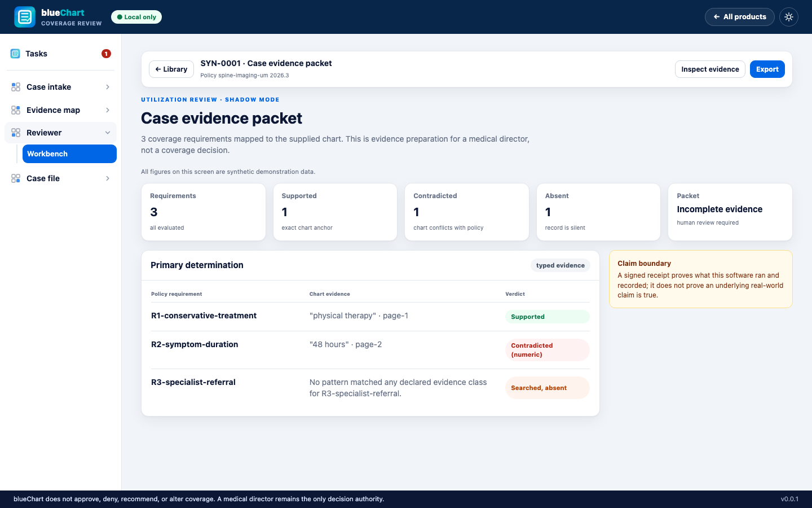Click the typed evidence tag
Screen dimensions: 812x508
[560, 265]
